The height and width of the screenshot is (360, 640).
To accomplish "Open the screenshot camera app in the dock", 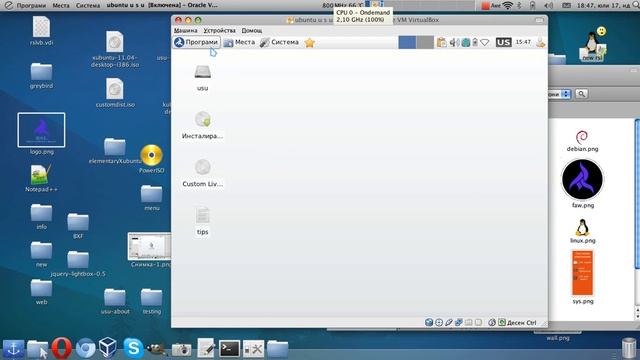I will [x=181, y=349].
